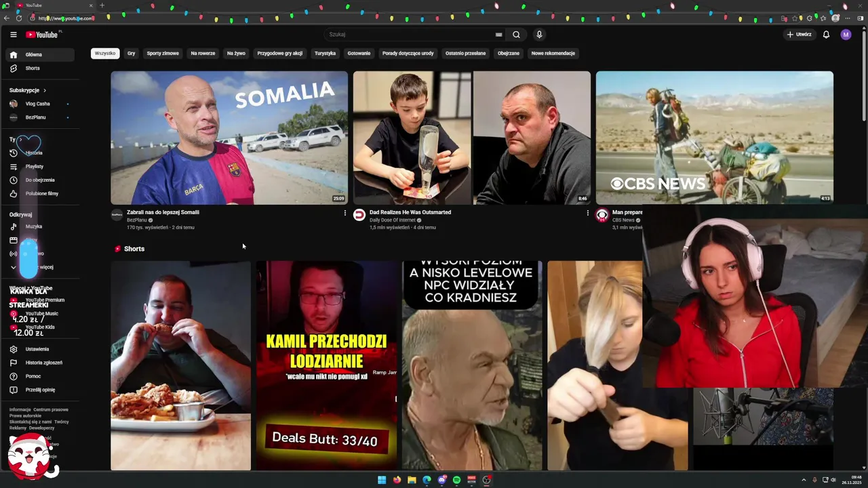Expand Pokaż więcej in Odkrywaj
The width and height of the screenshot is (868, 488).
coord(41,267)
